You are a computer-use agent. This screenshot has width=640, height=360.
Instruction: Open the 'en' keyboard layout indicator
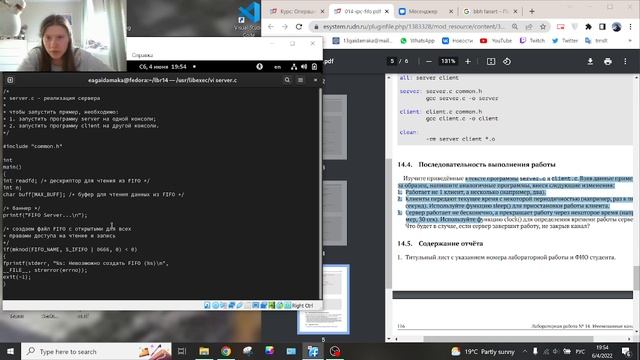[x=278, y=67]
